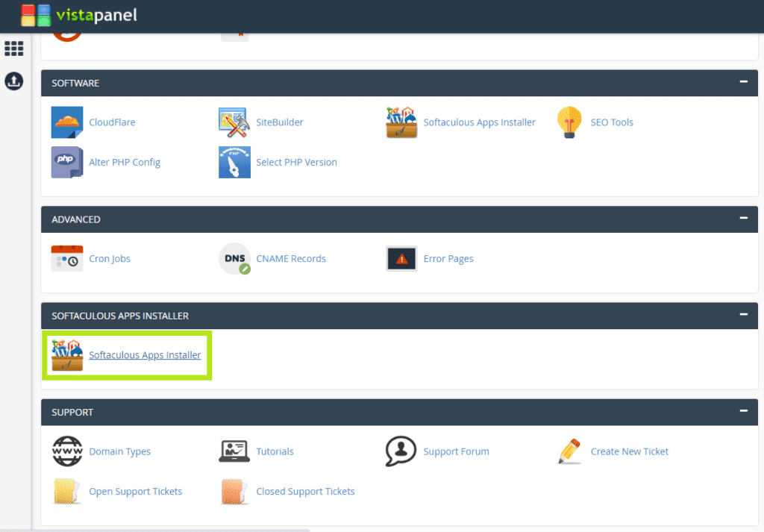This screenshot has height=532, width=764.
Task: Click Create New Ticket link
Action: (x=630, y=451)
